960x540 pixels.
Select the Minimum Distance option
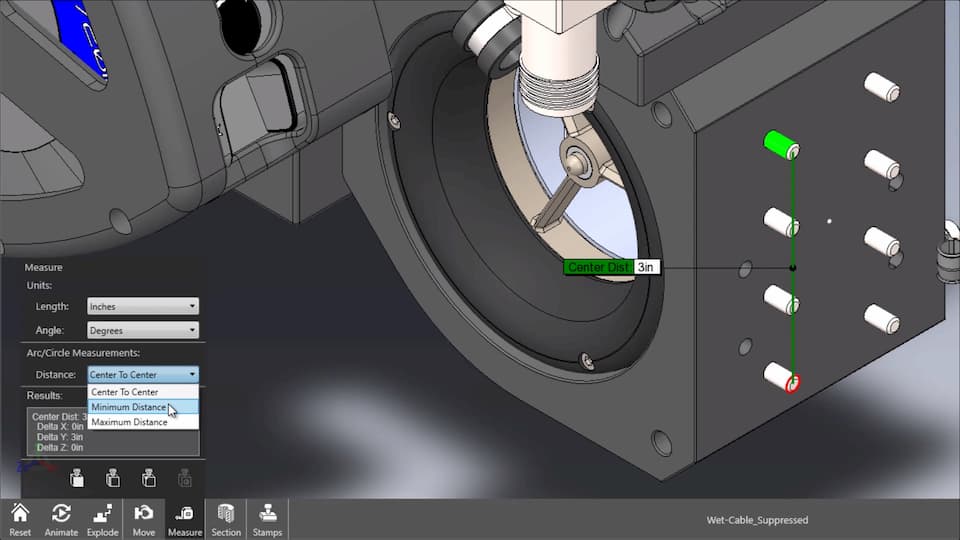pyautogui.click(x=129, y=407)
